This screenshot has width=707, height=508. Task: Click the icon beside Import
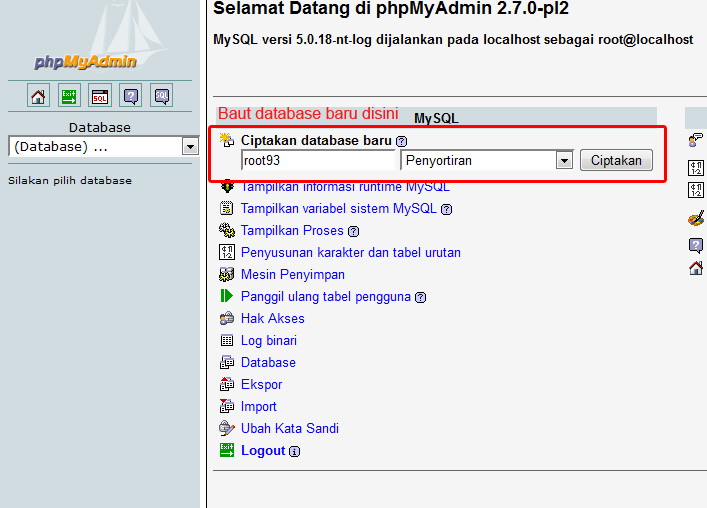pos(226,406)
